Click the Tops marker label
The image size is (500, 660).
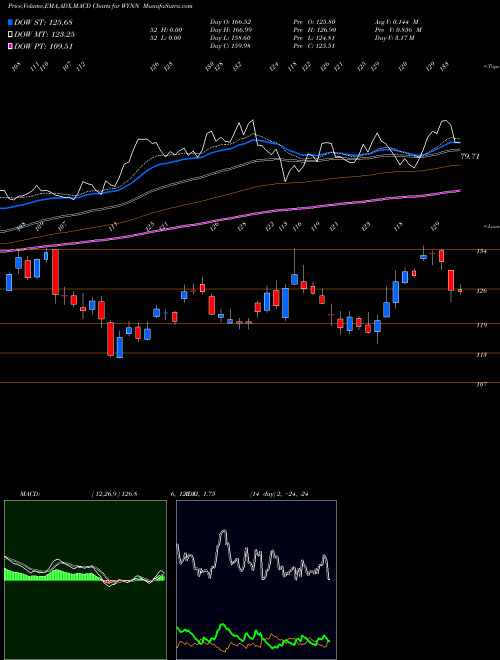[491, 67]
